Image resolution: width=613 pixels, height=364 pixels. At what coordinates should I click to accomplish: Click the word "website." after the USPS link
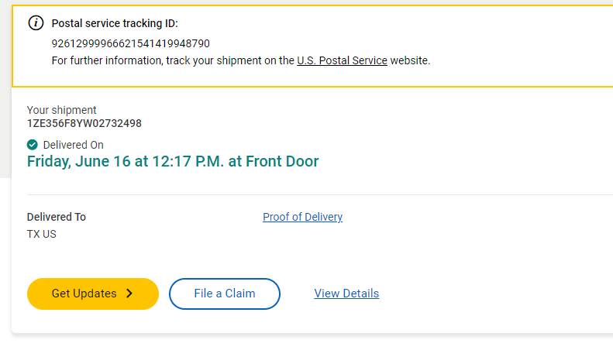tap(410, 60)
